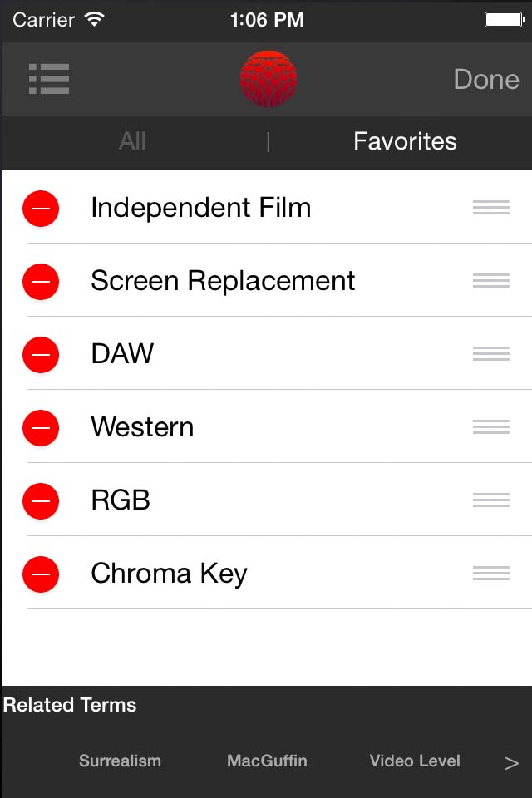
Task: Tap the reorder handle for Independent Film
Action: pos(490,208)
